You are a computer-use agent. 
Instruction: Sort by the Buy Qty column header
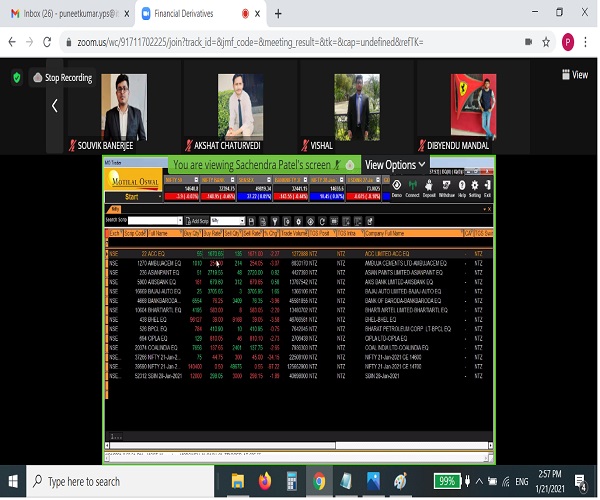click(193, 233)
